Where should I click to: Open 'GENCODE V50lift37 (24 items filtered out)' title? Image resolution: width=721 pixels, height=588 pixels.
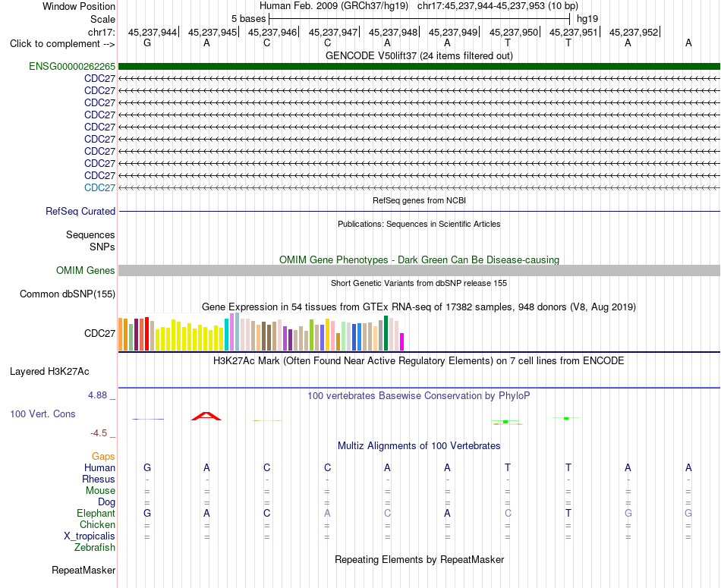coord(419,55)
